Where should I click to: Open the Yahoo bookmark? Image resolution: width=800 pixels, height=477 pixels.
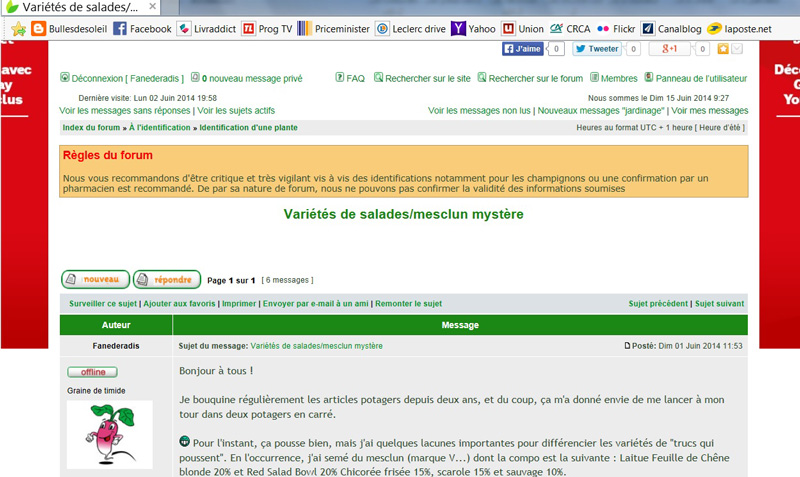tap(473, 29)
